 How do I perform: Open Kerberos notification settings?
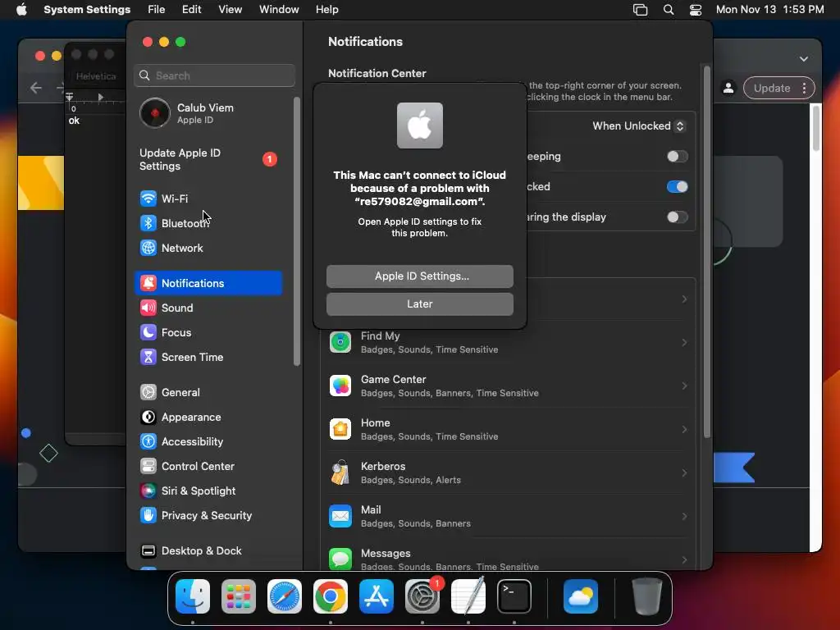click(508, 472)
